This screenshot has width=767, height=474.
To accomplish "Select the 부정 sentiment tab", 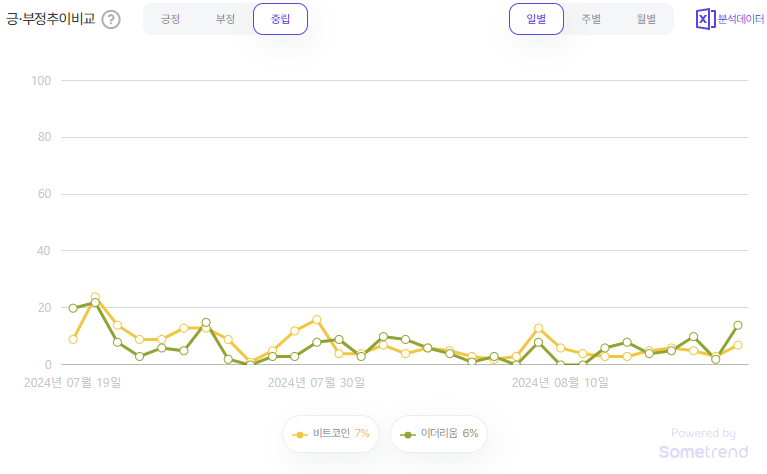I will coord(226,19).
